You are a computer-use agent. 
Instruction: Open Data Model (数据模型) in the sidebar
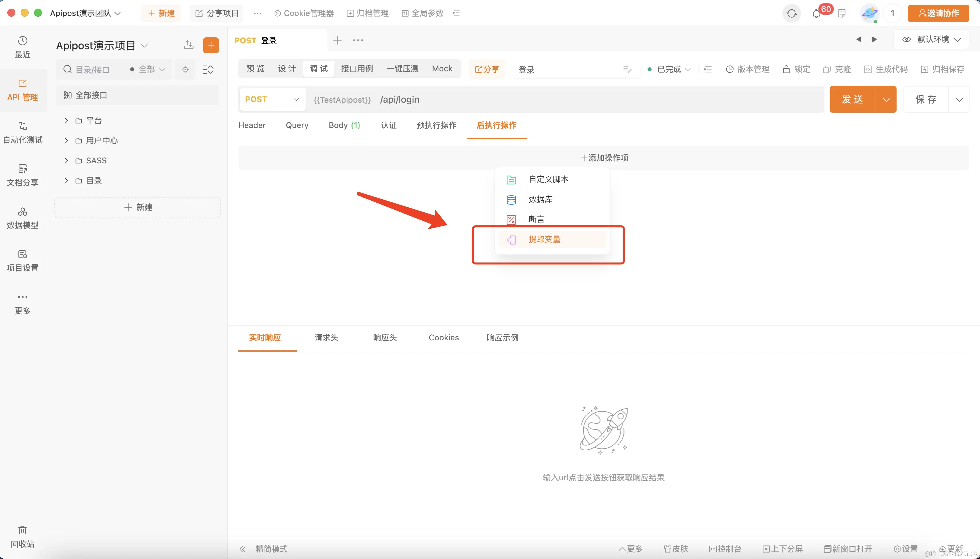23,218
